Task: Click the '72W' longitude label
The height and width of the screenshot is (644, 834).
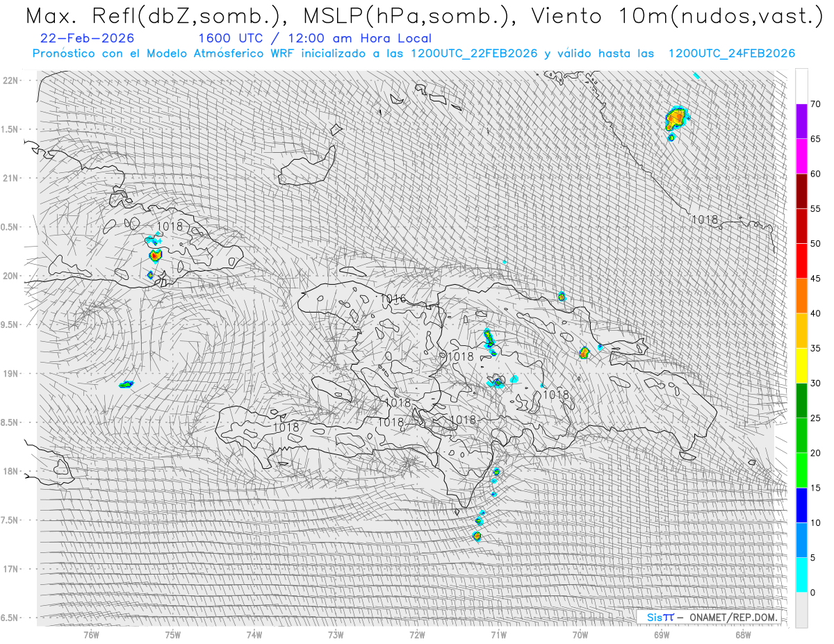Action: (417, 634)
